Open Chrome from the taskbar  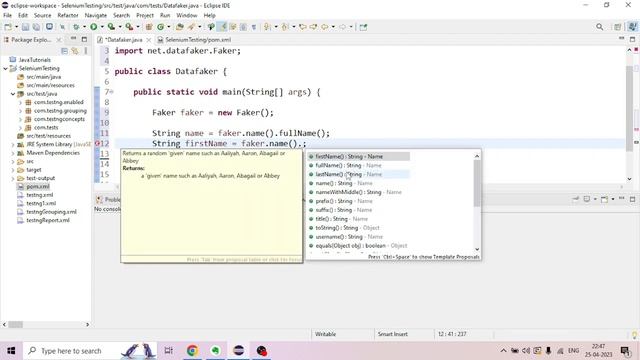[192, 351]
